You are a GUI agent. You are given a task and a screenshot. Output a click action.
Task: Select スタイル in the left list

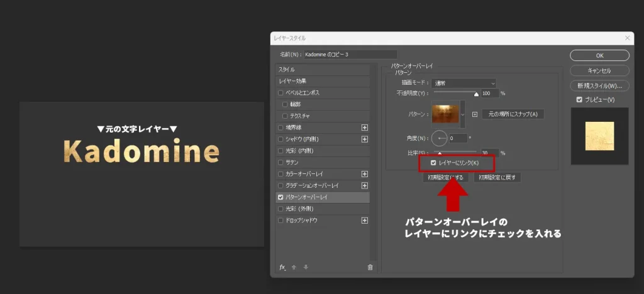[322, 70]
